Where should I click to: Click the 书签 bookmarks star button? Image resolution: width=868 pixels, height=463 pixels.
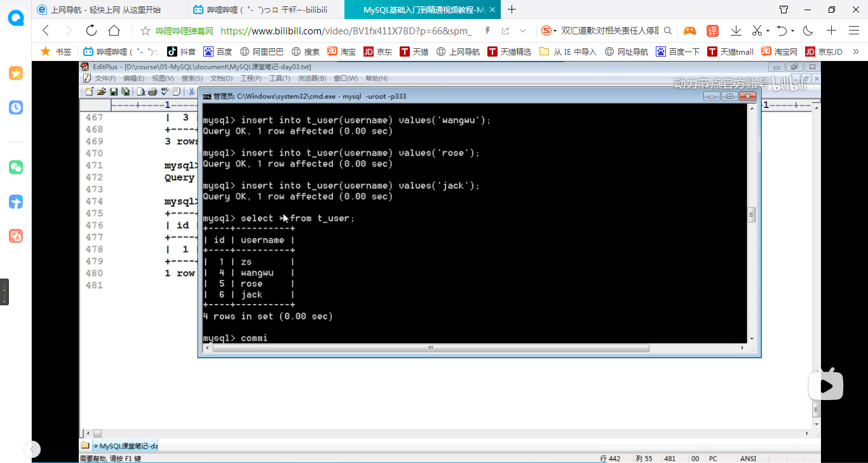(56, 52)
